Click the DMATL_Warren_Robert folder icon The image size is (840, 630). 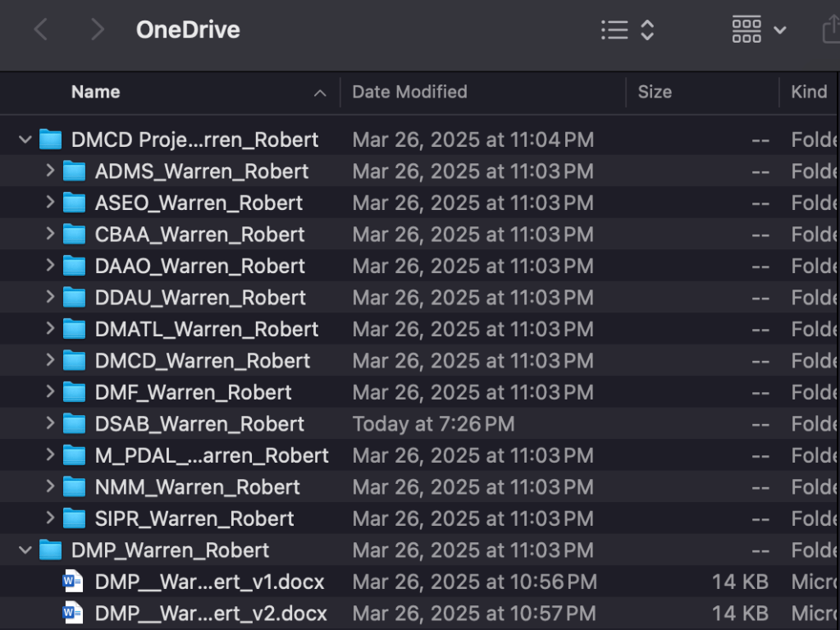pyautogui.click(x=75, y=330)
